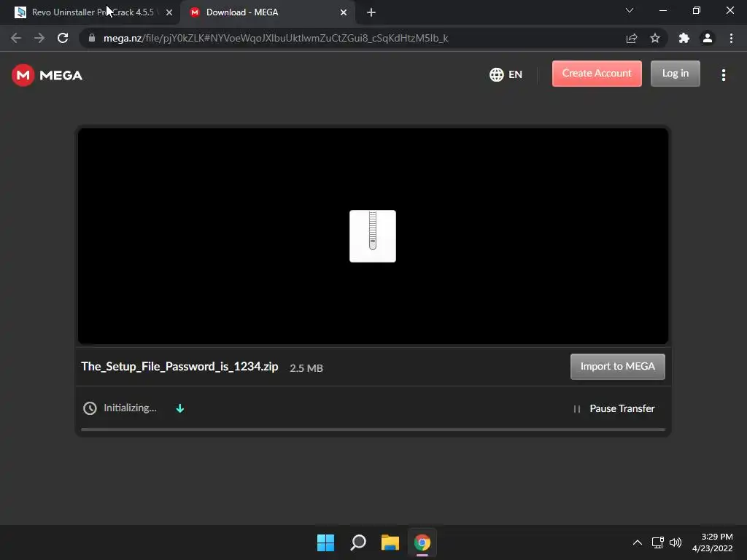The image size is (747, 560).
Task: Open the Extensions puzzle icon
Action: (684, 38)
